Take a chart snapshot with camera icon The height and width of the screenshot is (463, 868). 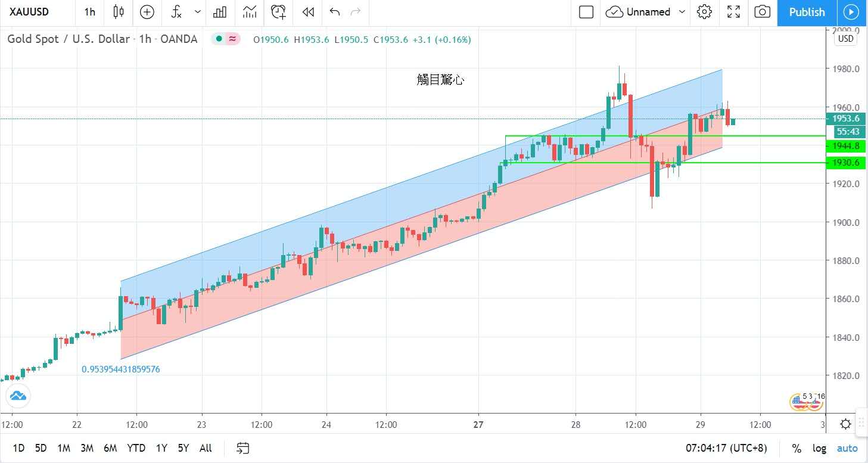[762, 12]
